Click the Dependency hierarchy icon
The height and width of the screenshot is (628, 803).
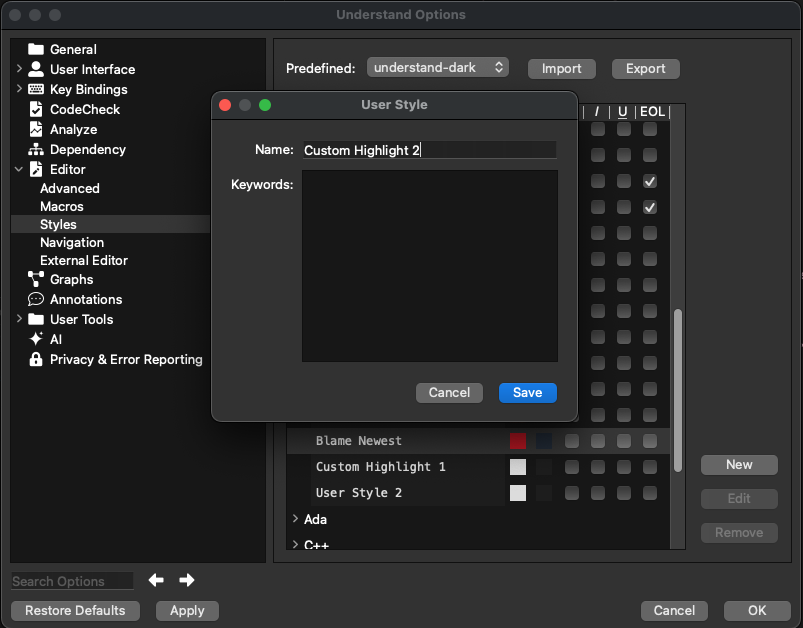pyautogui.click(x=36, y=149)
